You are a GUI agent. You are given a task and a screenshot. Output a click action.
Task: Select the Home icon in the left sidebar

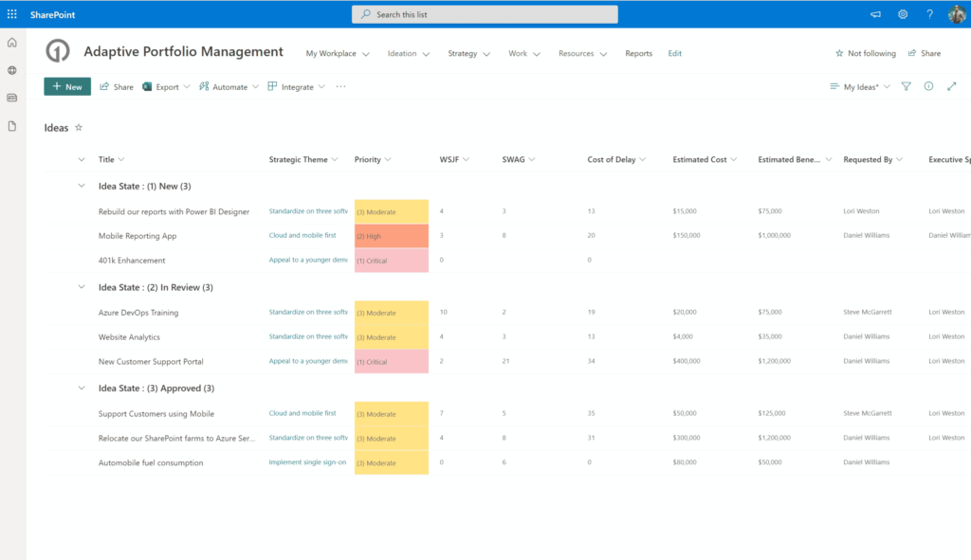[x=11, y=42]
